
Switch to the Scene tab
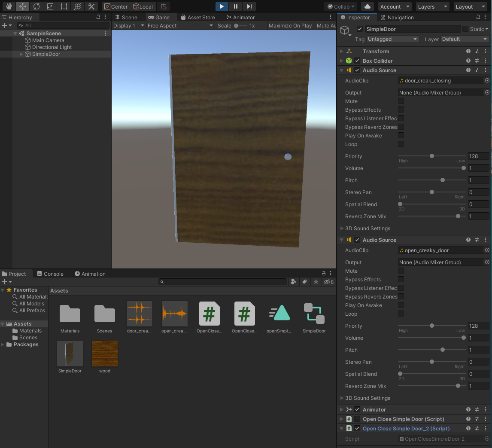click(126, 17)
